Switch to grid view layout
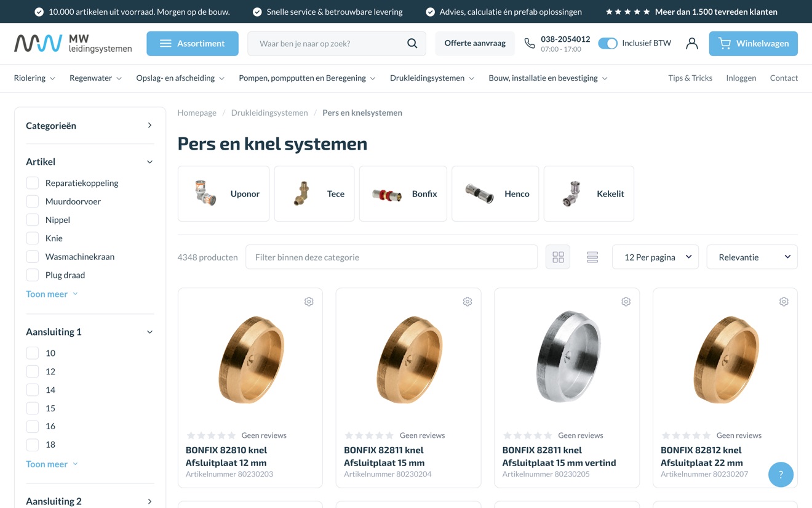Screen dimensions: 812x508 coord(558,257)
